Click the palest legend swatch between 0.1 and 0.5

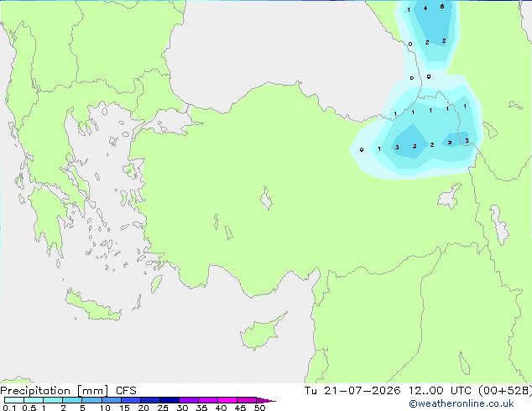coord(14,400)
